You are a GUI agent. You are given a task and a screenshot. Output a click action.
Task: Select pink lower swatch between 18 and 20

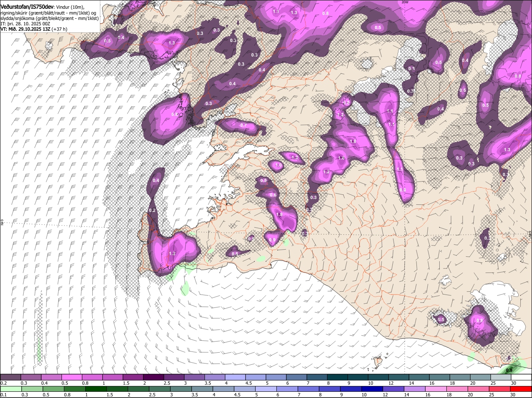(x=458, y=389)
